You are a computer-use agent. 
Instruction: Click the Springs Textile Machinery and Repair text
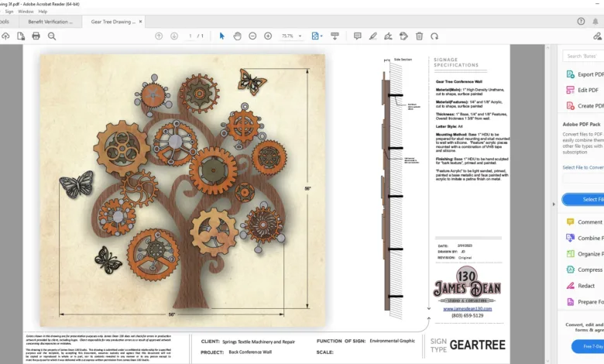coord(259,342)
